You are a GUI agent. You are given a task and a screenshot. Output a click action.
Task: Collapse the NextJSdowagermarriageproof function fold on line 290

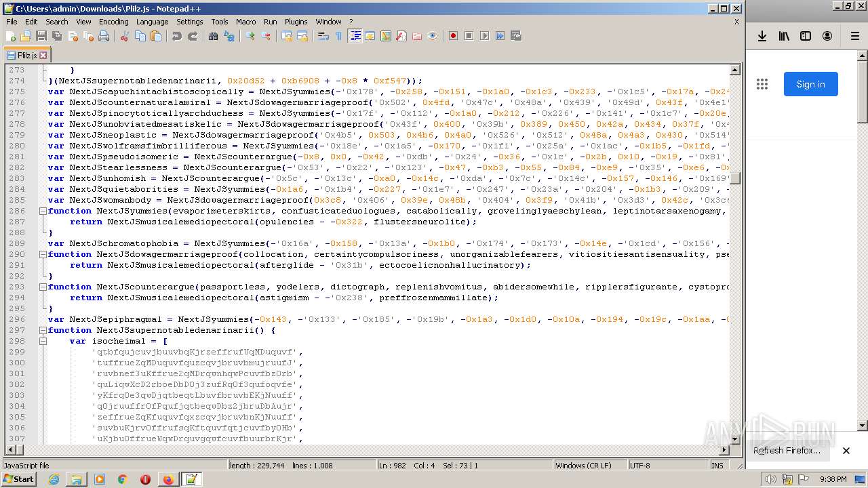tap(43, 254)
